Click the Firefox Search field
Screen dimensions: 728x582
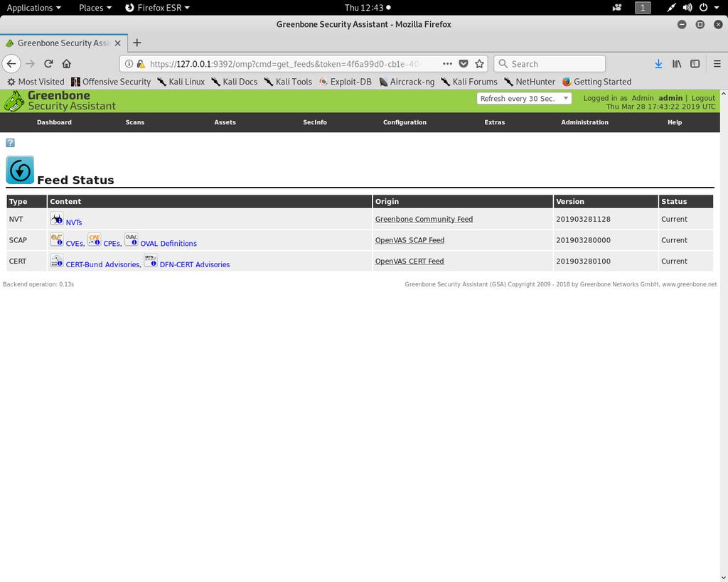point(550,63)
